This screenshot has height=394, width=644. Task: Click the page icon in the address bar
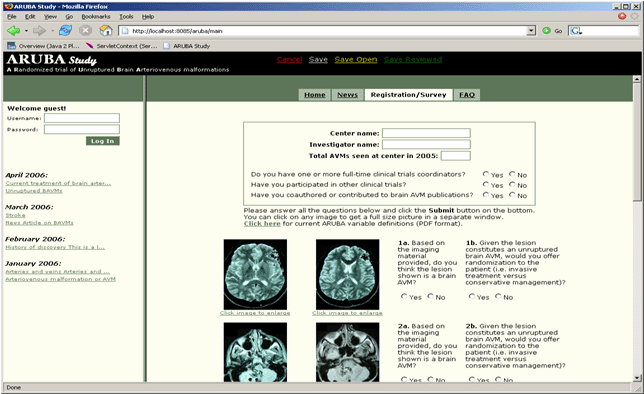[125, 31]
